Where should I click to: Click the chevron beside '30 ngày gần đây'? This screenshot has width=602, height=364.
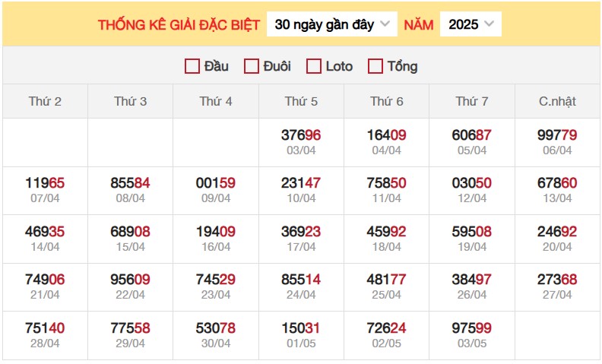[x=385, y=24]
